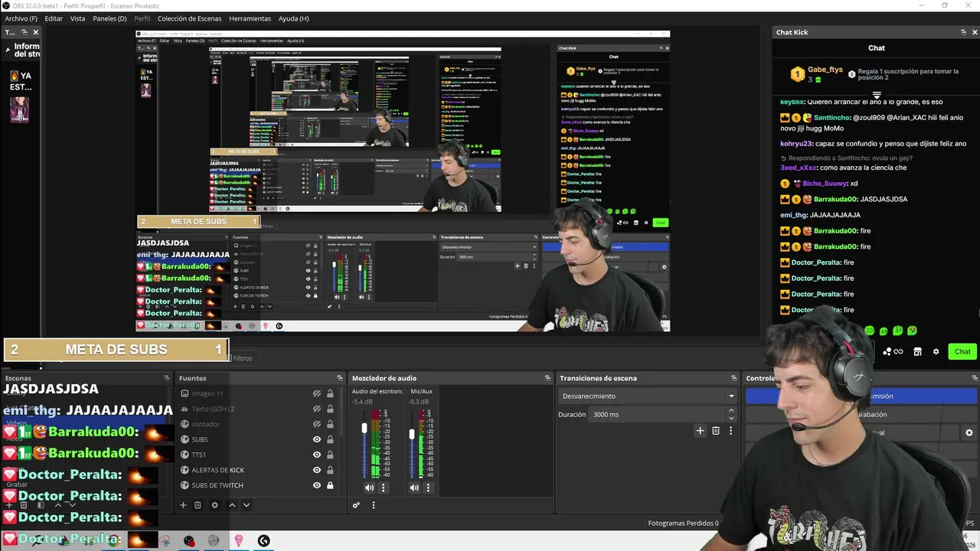This screenshot has height=551, width=980.
Task: Click the Texto (GDI+) 2 ab icon
Action: [185, 409]
